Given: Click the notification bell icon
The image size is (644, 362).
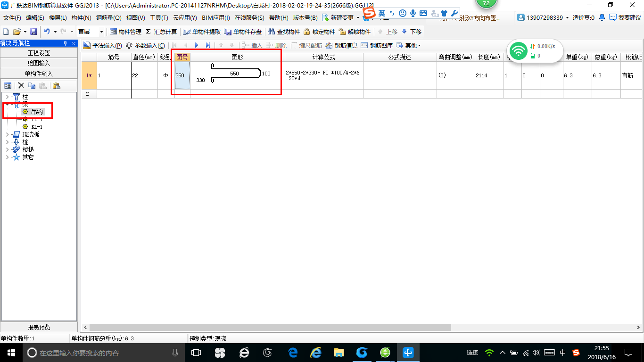Looking at the screenshot, I should [602, 17].
